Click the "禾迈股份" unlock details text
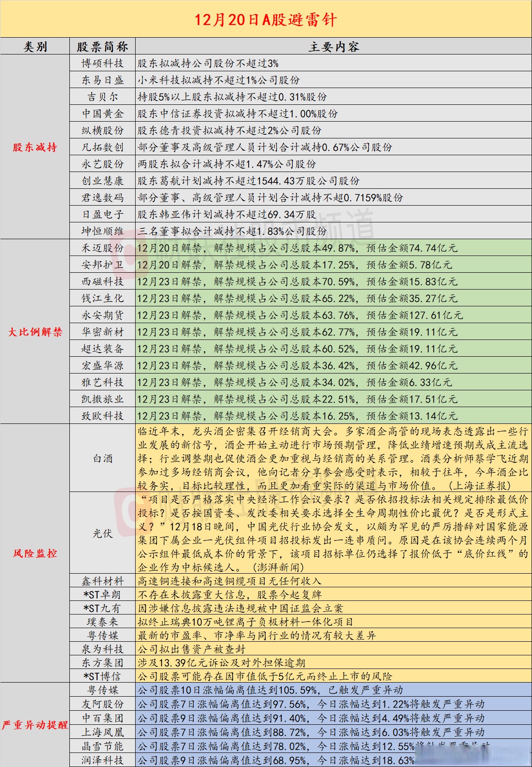This screenshot has width=532, height=767. [297, 248]
